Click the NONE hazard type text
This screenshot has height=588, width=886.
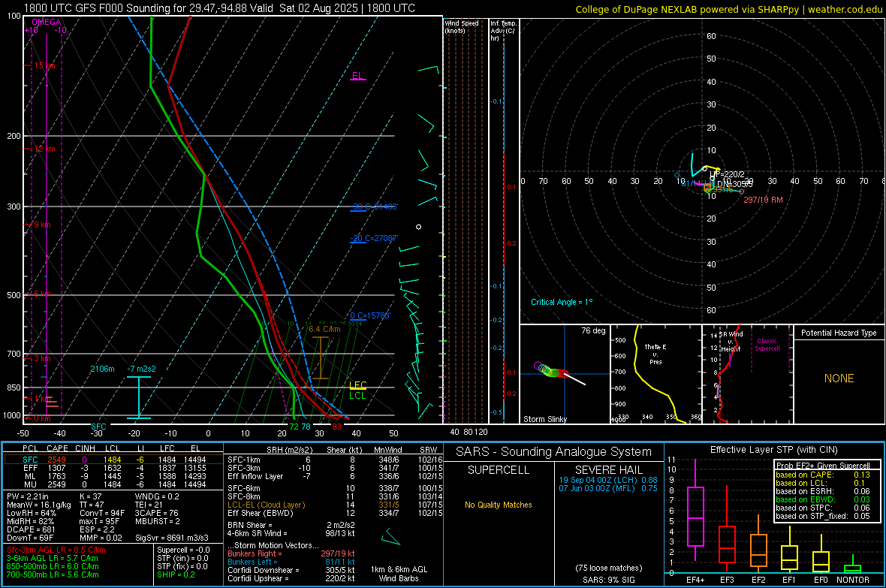pyautogui.click(x=839, y=378)
